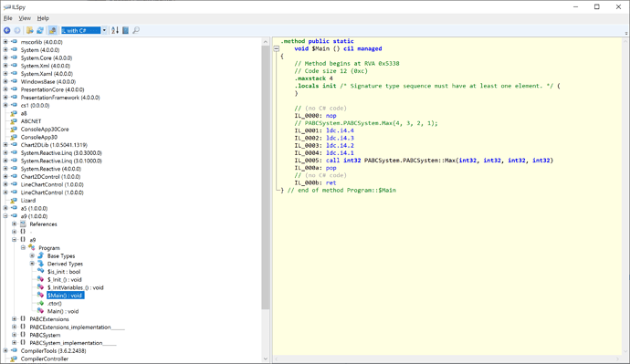Open the Help menu
Viewport: 630px width, 364px height.
click(43, 18)
